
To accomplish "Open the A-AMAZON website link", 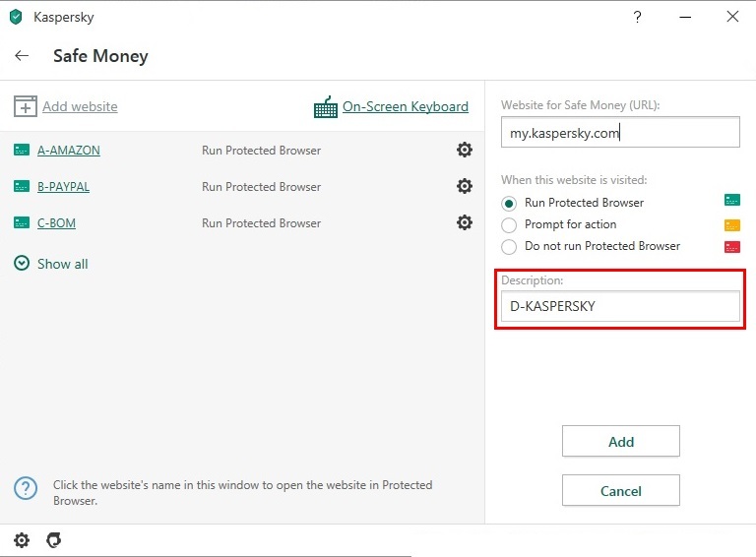I will [x=68, y=151].
